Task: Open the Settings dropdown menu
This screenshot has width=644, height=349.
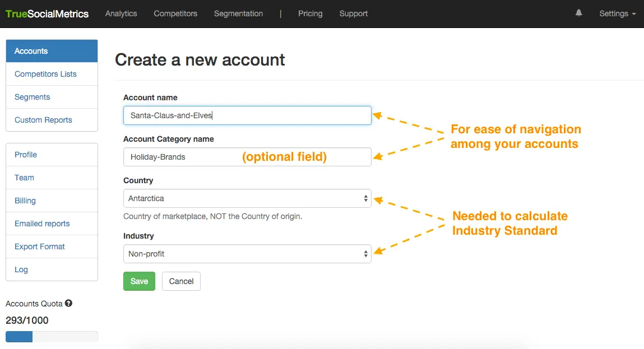Action: [x=617, y=13]
